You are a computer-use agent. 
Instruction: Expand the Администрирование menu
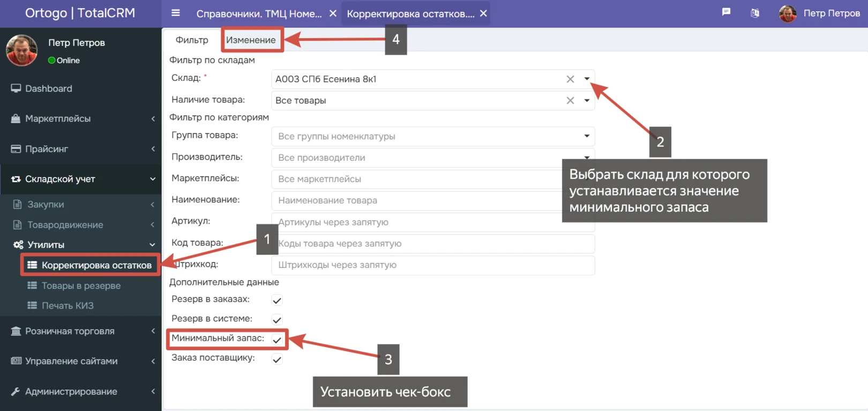tap(153, 392)
